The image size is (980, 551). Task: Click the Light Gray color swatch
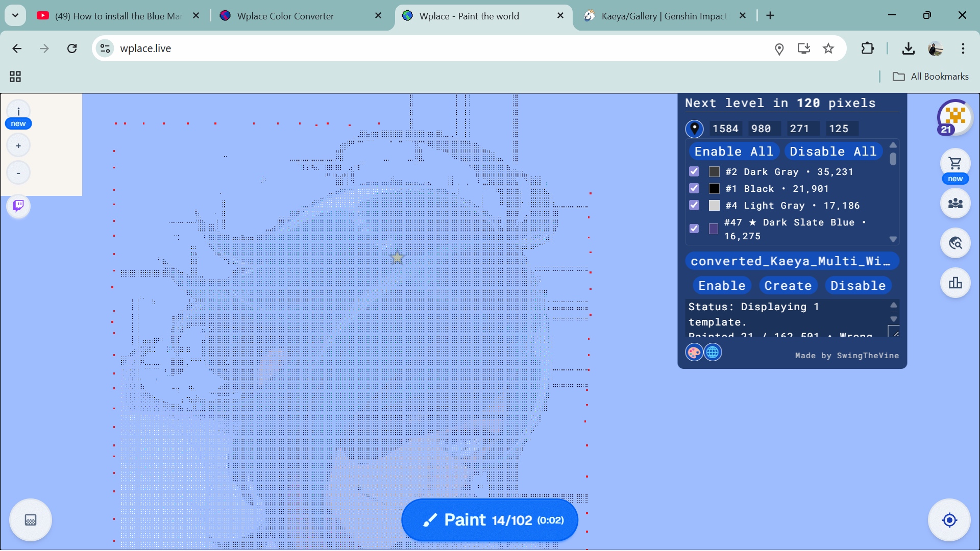click(x=714, y=206)
